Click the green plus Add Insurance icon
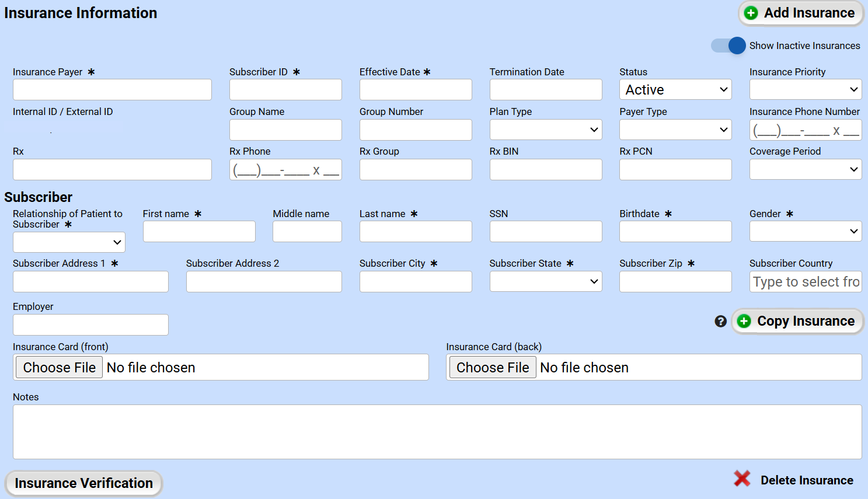 tap(751, 13)
